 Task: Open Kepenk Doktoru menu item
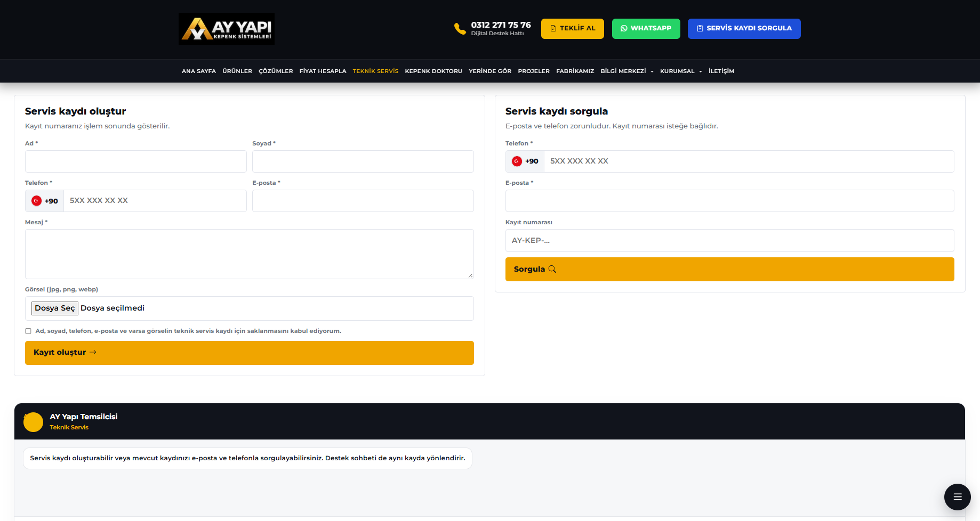433,71
